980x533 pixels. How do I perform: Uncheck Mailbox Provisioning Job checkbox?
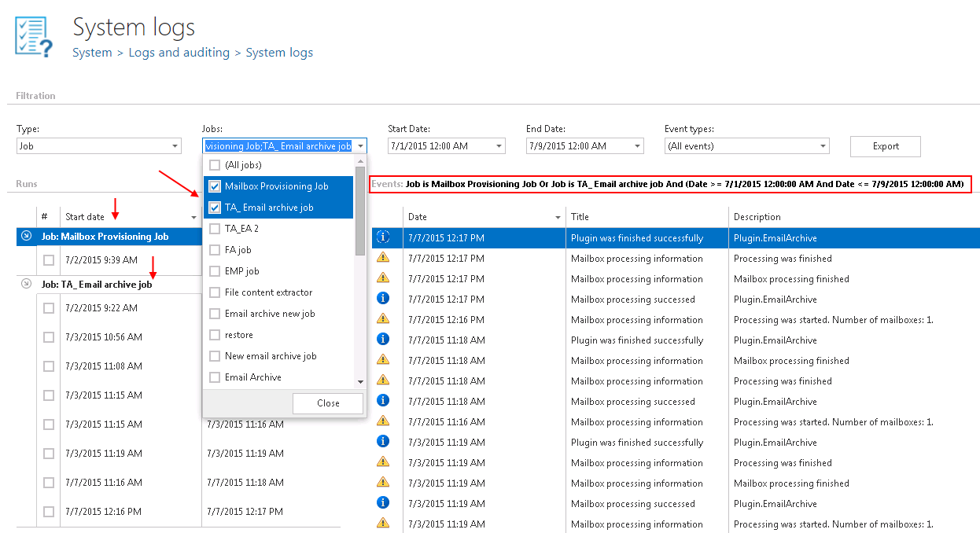click(x=215, y=186)
